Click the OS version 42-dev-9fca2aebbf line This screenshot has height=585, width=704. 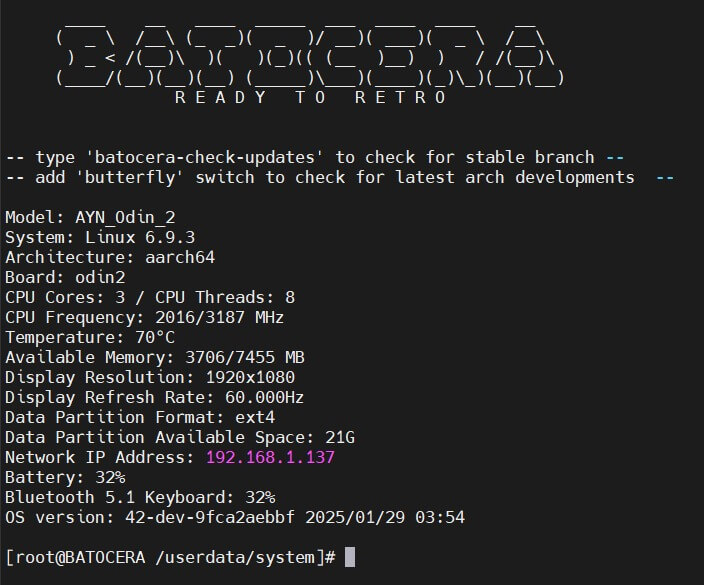[x=235, y=518]
